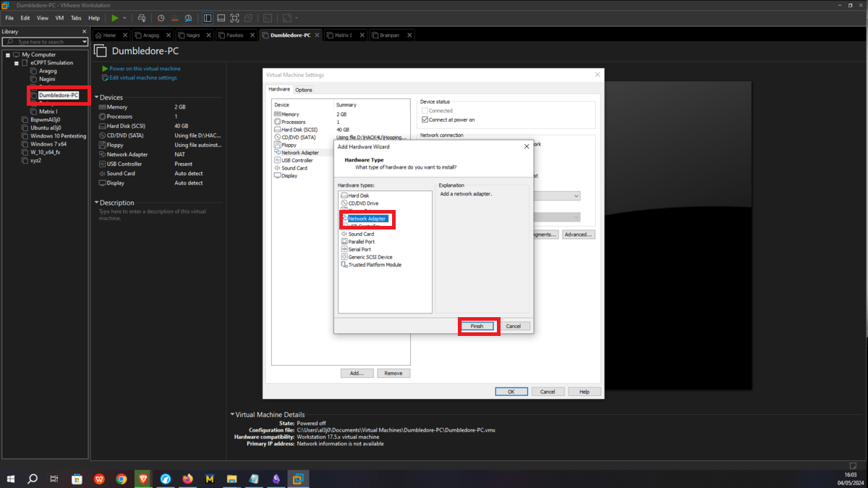Toggle the Connected checkbox in Device status
The image size is (868, 488).
tap(425, 111)
